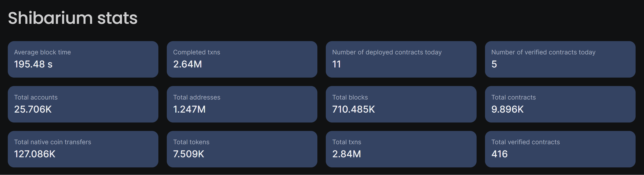Viewport: 644px width, 175px height.
Task: Click the 'Total native coin transfers' label
Action: 53,142
